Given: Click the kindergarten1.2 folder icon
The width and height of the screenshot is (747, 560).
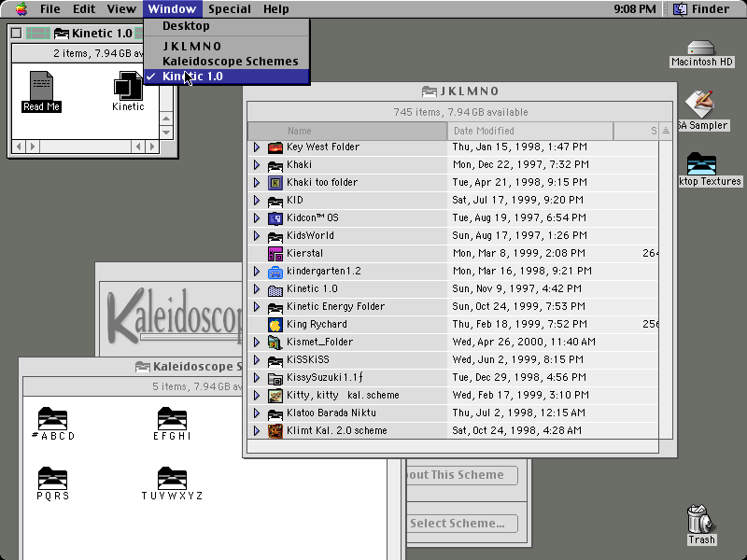Looking at the screenshot, I should click(x=275, y=272).
